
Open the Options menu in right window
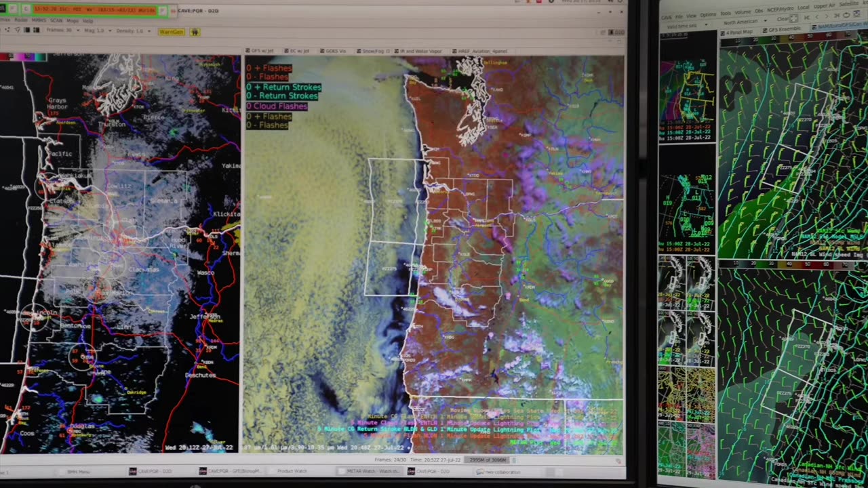[x=708, y=15]
